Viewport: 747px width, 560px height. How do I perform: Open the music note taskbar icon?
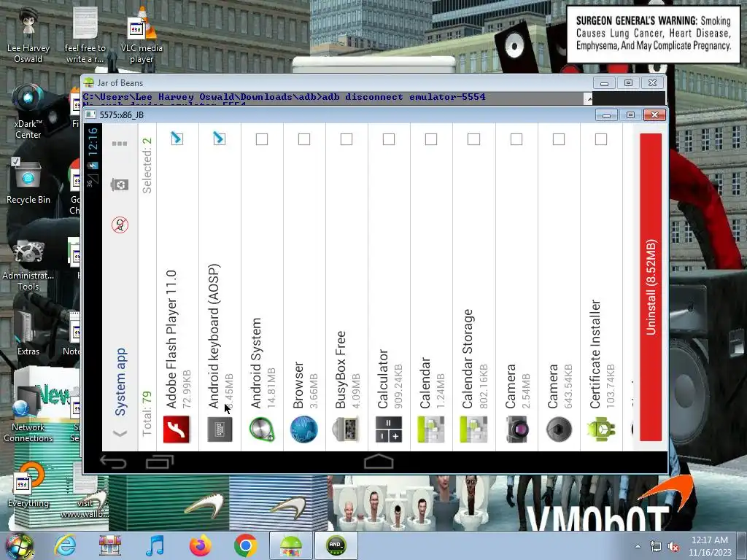[x=155, y=545]
